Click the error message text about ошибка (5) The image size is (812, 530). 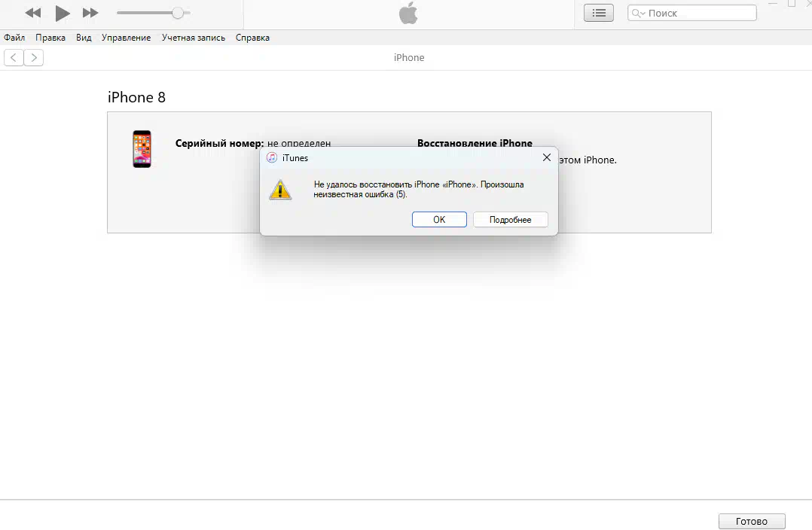coord(419,190)
